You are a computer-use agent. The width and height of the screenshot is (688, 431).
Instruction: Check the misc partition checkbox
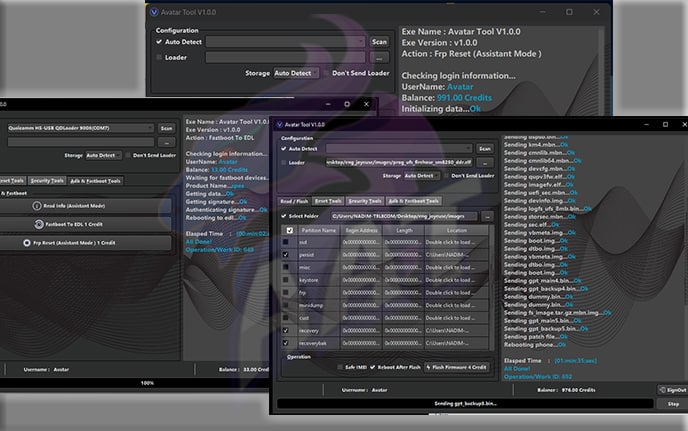pyautogui.click(x=286, y=267)
